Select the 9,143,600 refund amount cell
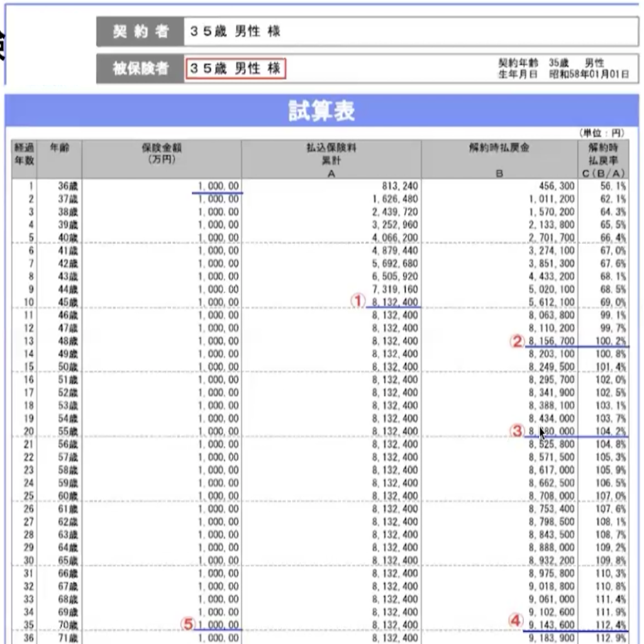This screenshot has width=644, height=644. point(552,625)
